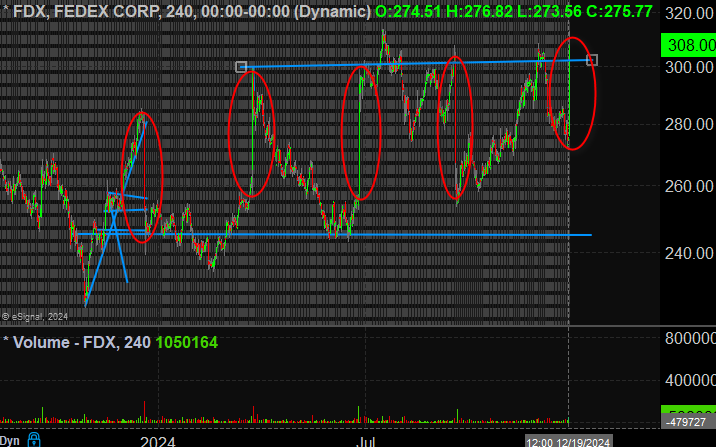Click the 260.00 price axis label
This screenshot has height=447, width=716.
690,186
